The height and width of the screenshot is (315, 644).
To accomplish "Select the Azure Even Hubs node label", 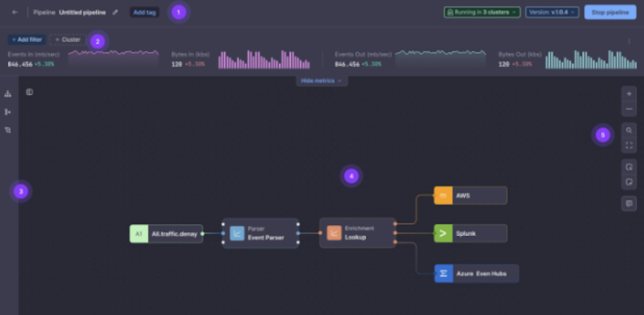I will 482,273.
